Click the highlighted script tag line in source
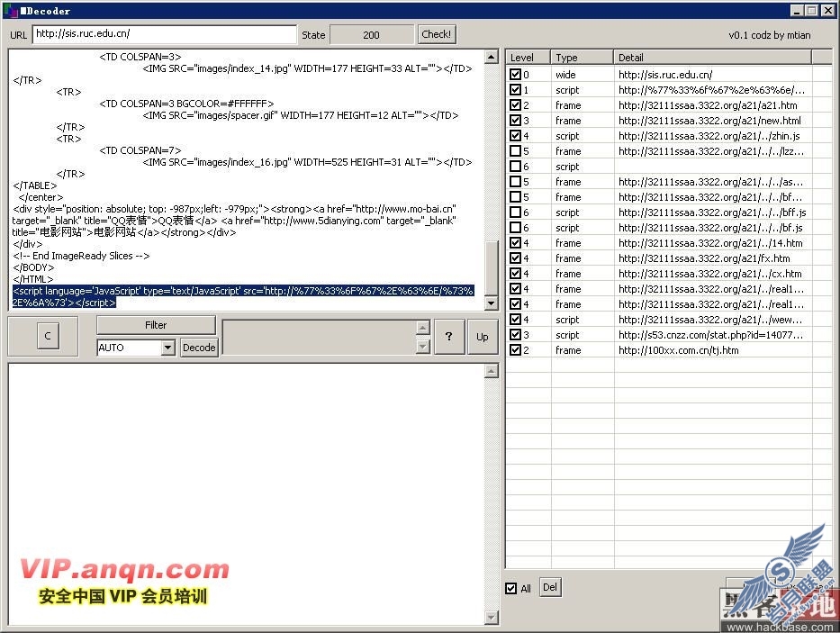840x633 pixels. click(x=243, y=296)
